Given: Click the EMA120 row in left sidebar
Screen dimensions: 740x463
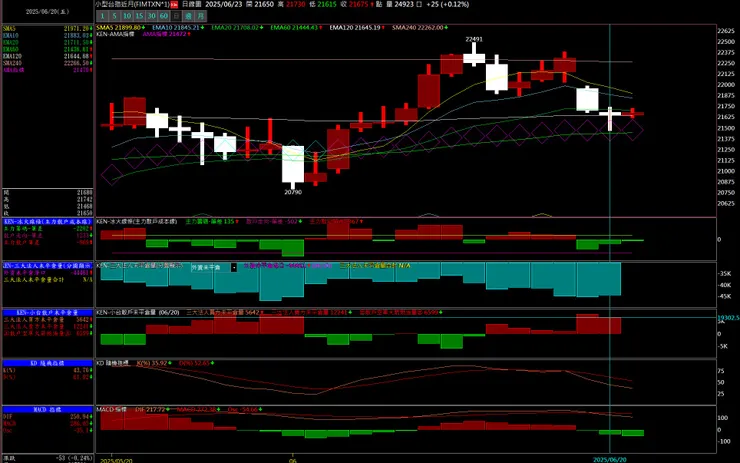Looking at the screenshot, I should click(x=48, y=56).
